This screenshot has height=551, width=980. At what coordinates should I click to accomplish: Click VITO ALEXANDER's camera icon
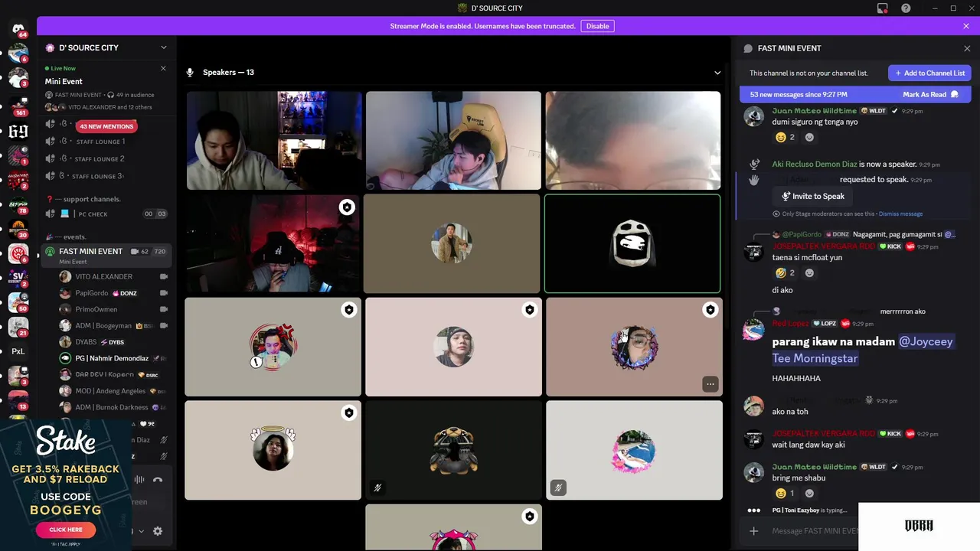[x=163, y=276]
